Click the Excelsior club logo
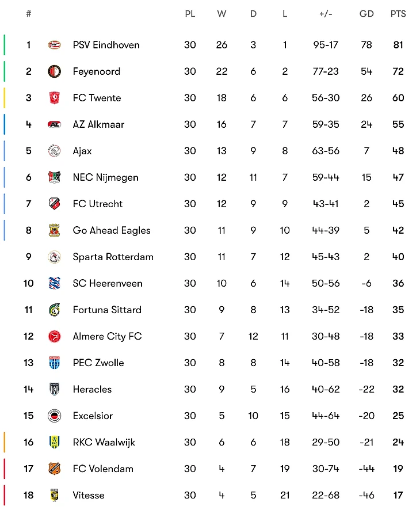This screenshot has width=420, height=510. (x=54, y=416)
